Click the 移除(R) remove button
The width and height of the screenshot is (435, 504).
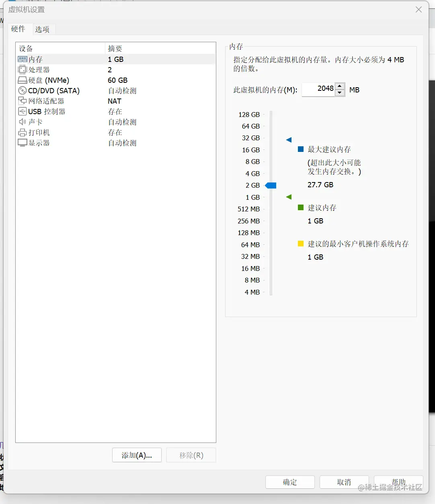(x=191, y=455)
